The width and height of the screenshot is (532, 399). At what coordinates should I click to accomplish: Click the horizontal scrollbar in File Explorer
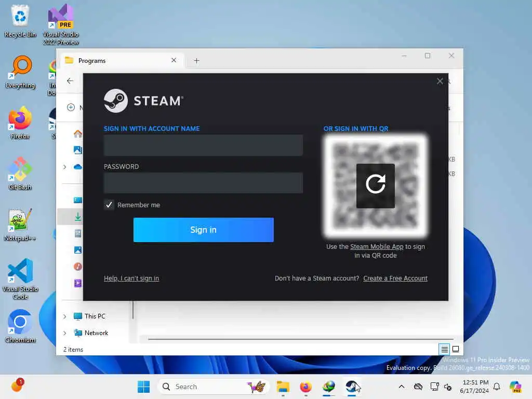point(301,339)
